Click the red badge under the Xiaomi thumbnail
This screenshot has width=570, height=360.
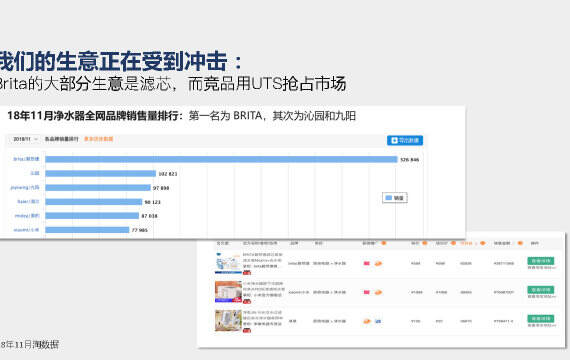pyautogui.click(x=247, y=301)
